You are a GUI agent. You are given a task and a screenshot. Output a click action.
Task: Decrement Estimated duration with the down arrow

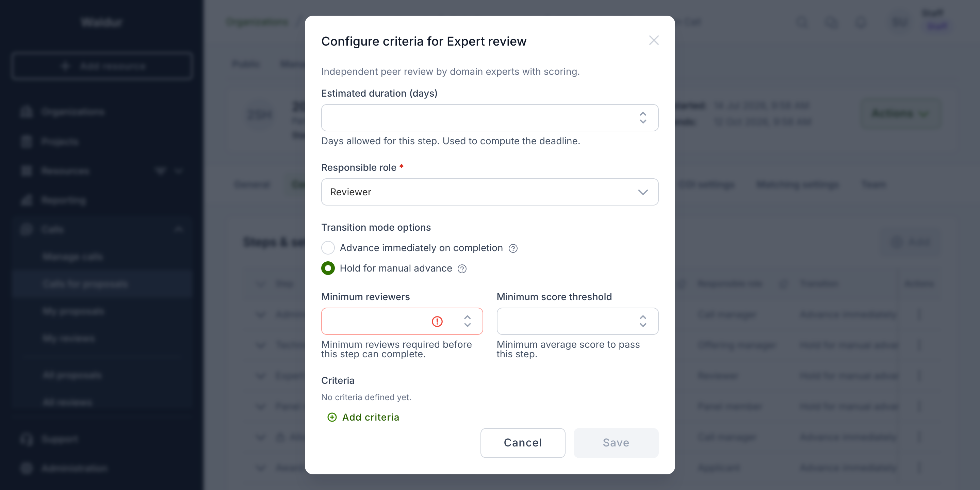(x=642, y=122)
